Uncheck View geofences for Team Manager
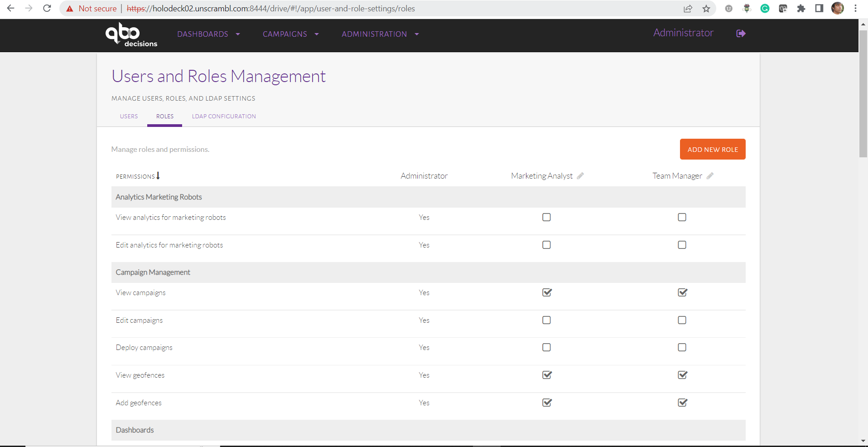This screenshot has width=868, height=447. click(x=682, y=375)
